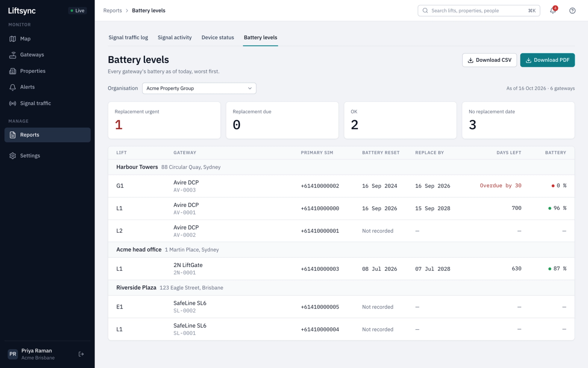Click gateway ID SL-0001

coord(184,333)
